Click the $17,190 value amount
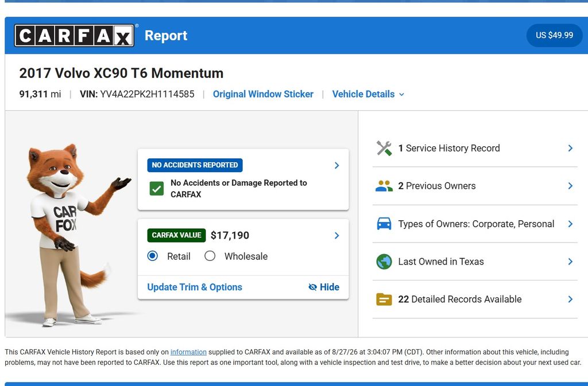588x386 pixels. 230,236
